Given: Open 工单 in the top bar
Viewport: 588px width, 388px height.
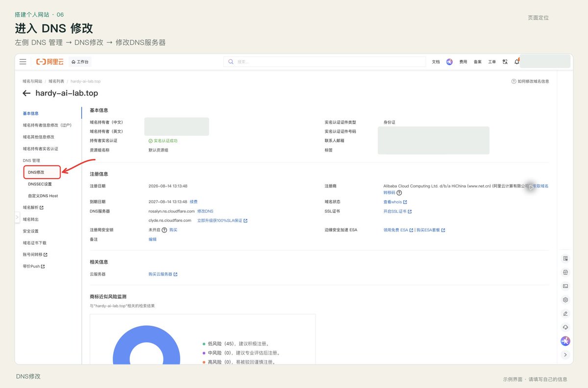Looking at the screenshot, I should coord(492,62).
